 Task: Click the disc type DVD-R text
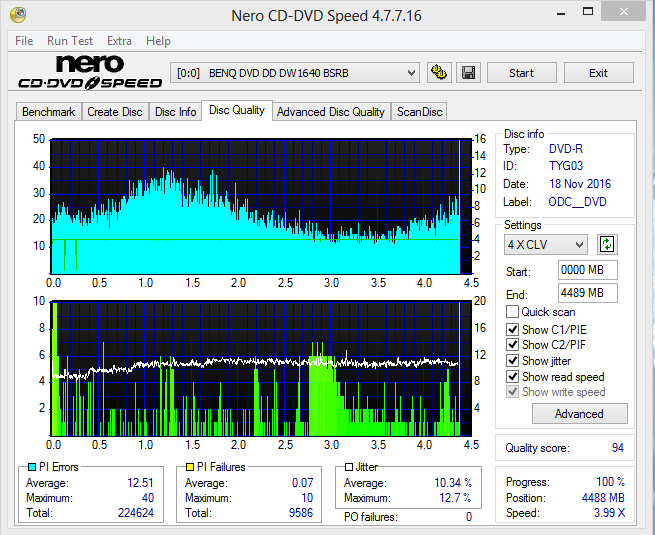[566, 149]
